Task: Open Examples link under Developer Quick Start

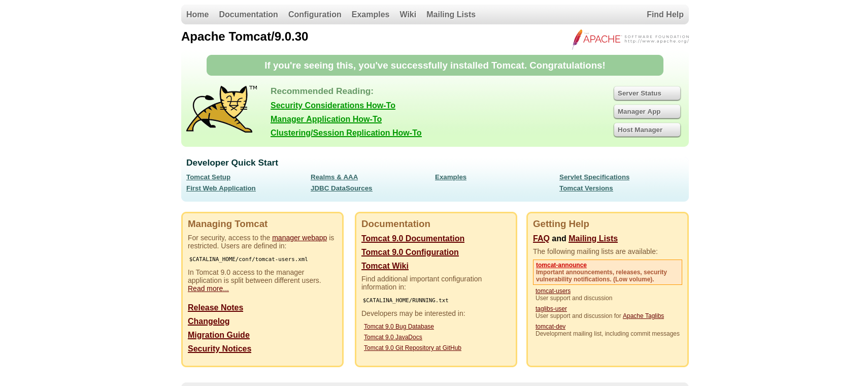Action: coord(451,177)
